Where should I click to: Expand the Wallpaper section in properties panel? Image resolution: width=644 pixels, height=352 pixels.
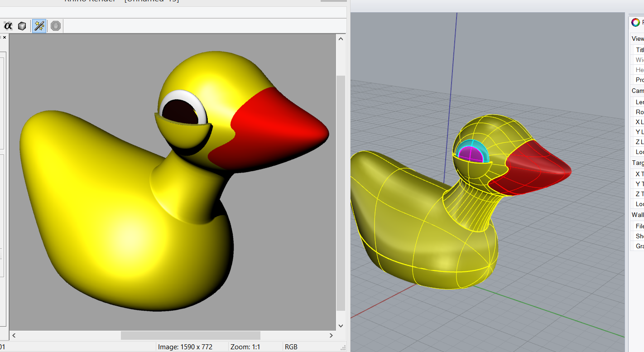(x=638, y=215)
